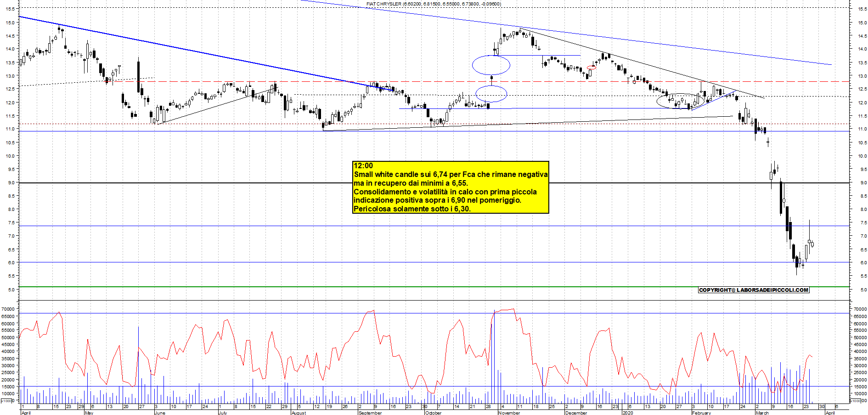Click the 9.0 price label on right axis
Screen dimensions: 868x415
(x=863, y=183)
